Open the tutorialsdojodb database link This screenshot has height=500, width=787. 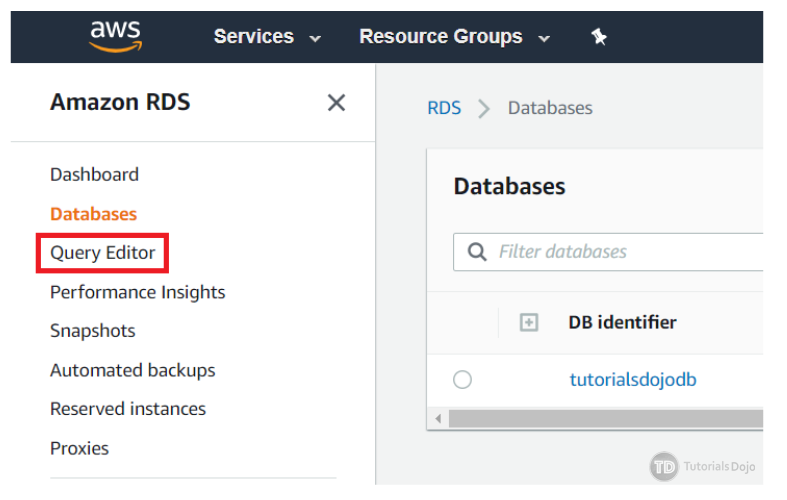(632, 380)
